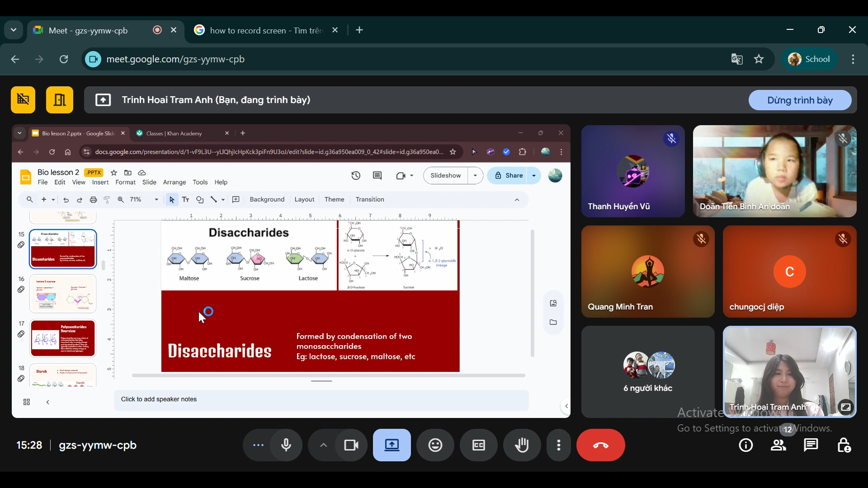This screenshot has width=868, height=488.
Task: End the call with the red hangup button
Action: point(601,445)
